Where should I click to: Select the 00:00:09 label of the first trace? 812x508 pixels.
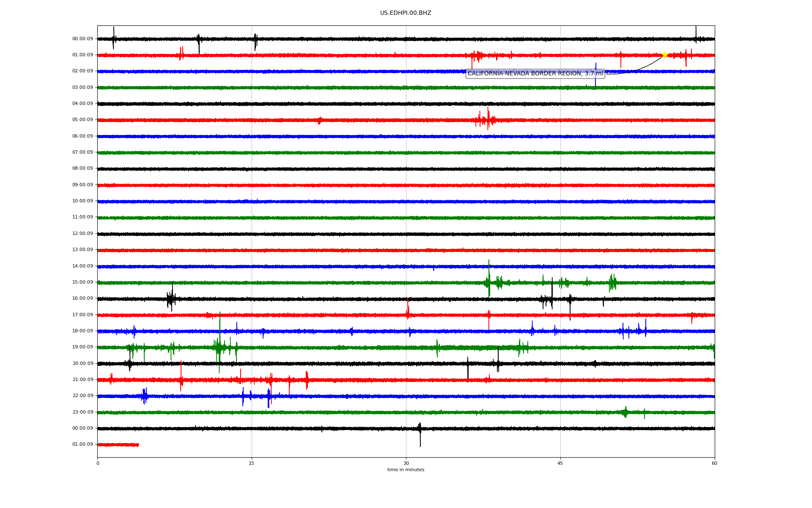82,39
